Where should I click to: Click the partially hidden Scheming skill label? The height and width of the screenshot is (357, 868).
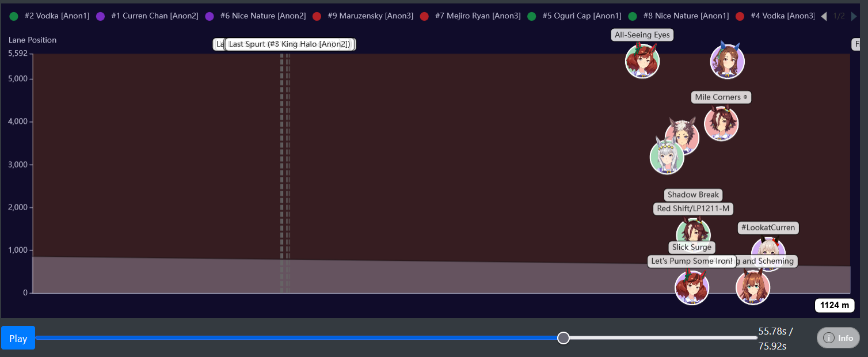767,261
